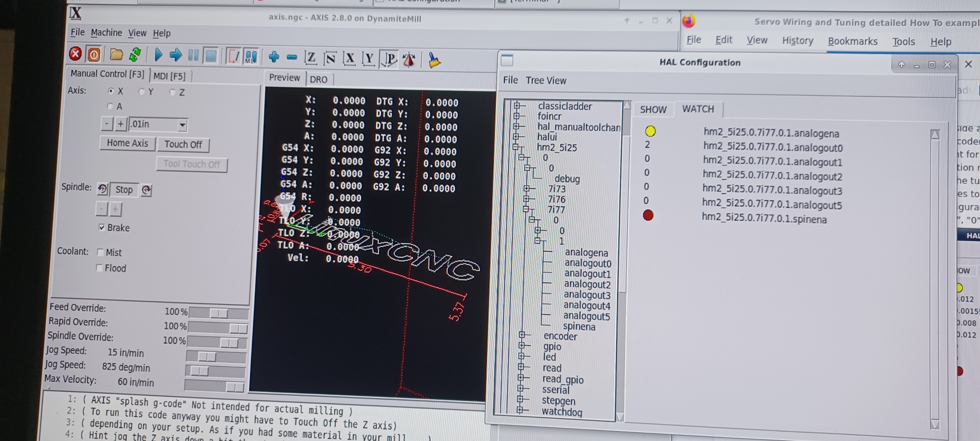The image size is (980, 441).
Task: Click the Firefox icon in browser window
Action: (688, 21)
